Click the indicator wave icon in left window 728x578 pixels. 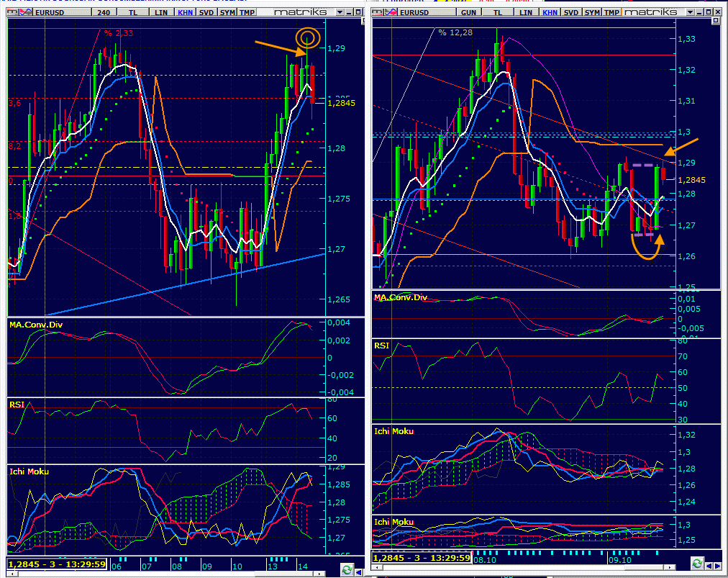[x=25, y=12]
